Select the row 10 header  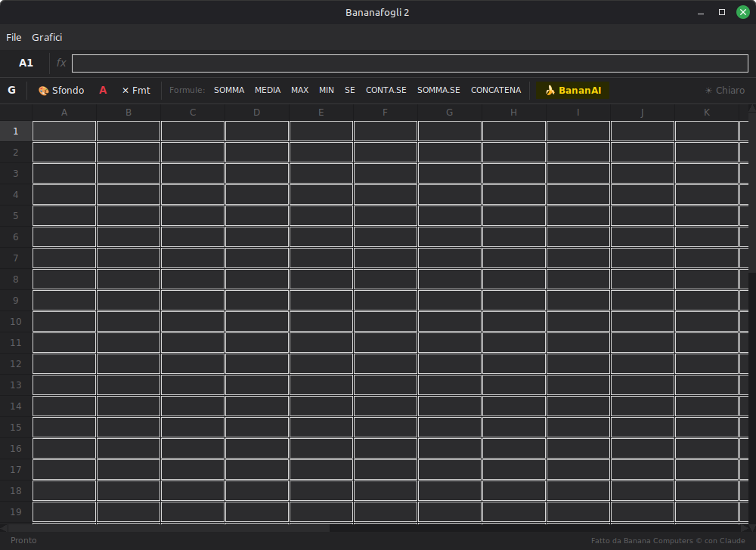coord(15,321)
